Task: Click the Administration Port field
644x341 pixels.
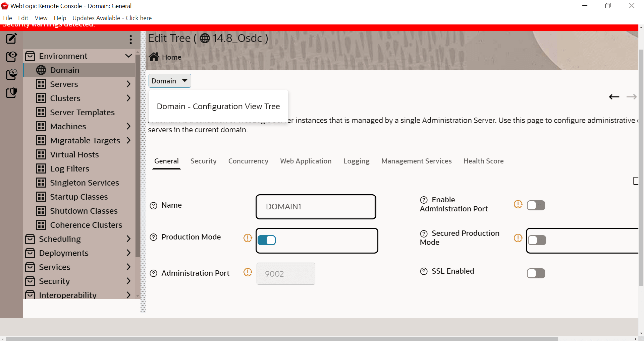Action: (286, 274)
